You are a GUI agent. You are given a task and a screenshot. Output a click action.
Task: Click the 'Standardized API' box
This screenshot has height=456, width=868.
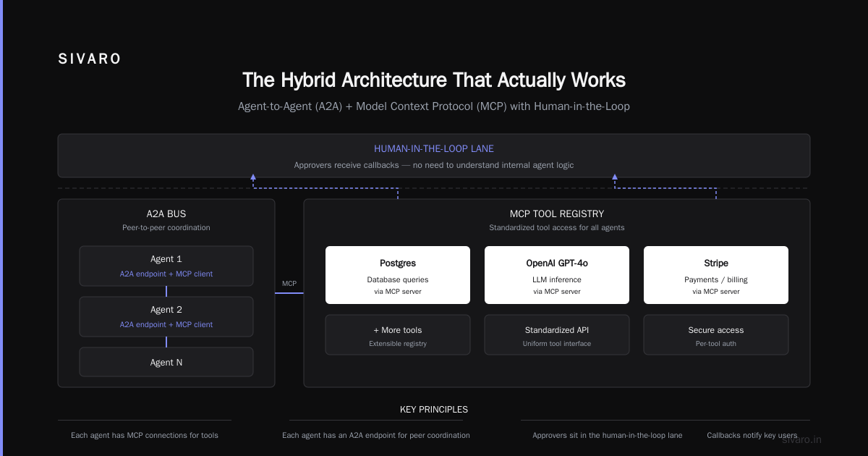coord(557,334)
